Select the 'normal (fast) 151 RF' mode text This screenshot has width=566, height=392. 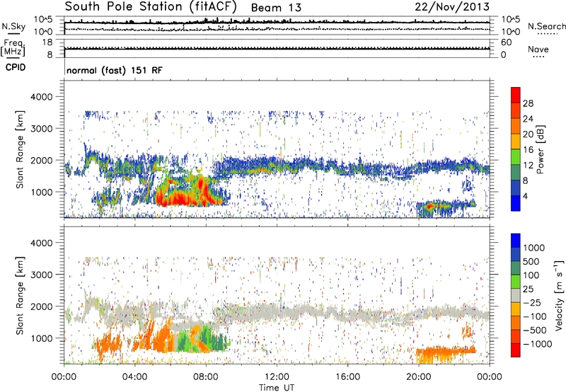115,70
